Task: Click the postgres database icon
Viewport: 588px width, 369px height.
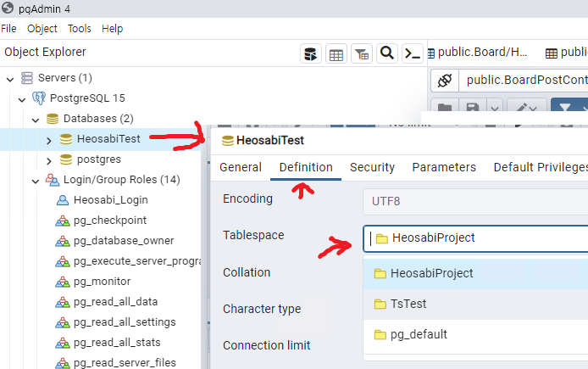Action: [66, 159]
